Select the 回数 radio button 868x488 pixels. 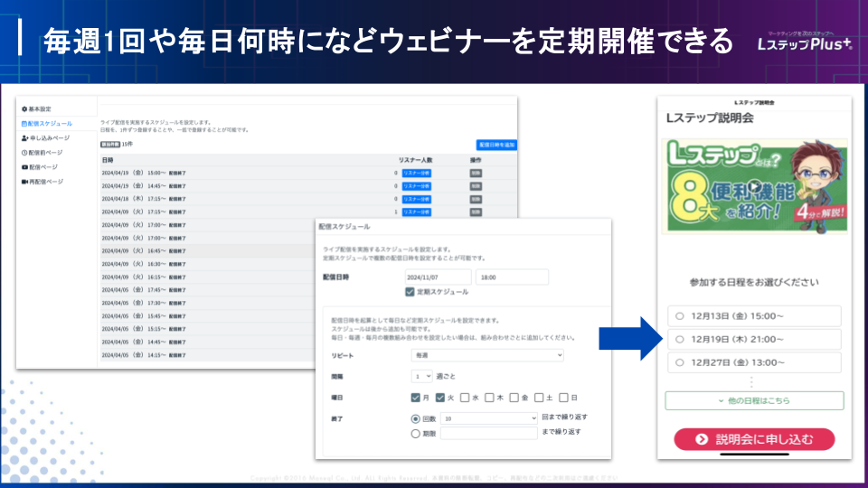point(416,418)
